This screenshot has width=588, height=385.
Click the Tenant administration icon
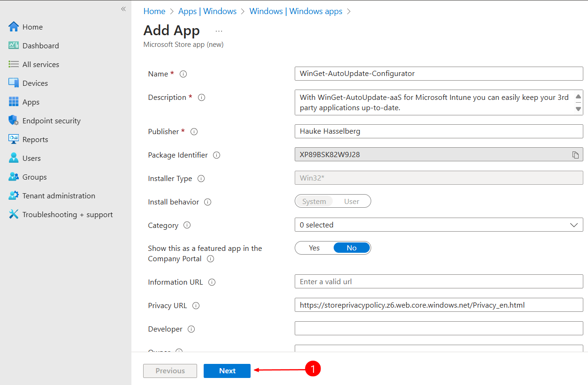pyautogui.click(x=14, y=196)
